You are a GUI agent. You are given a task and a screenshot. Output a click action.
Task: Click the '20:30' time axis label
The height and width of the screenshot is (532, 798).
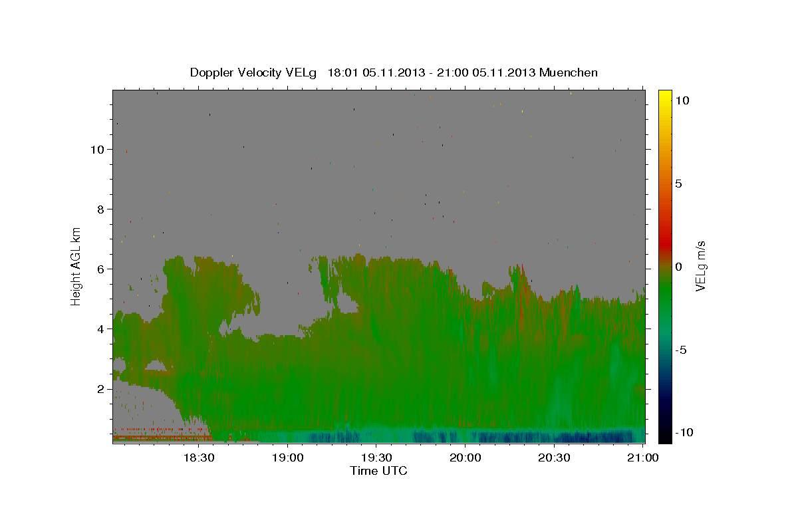click(555, 458)
